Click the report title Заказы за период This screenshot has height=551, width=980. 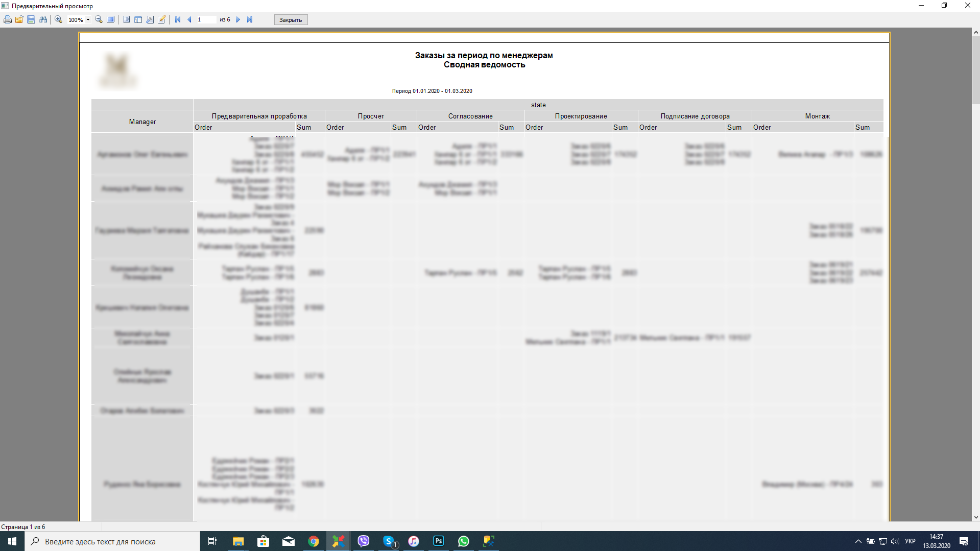click(x=484, y=55)
